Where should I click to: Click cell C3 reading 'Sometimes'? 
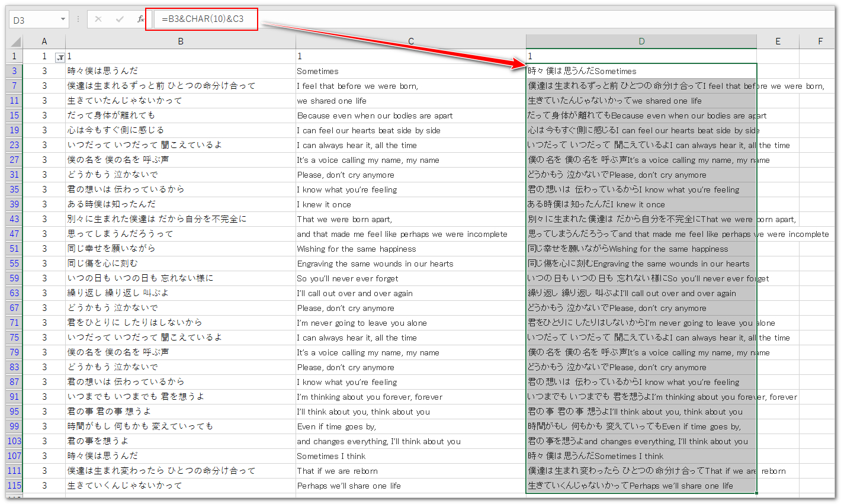411,71
